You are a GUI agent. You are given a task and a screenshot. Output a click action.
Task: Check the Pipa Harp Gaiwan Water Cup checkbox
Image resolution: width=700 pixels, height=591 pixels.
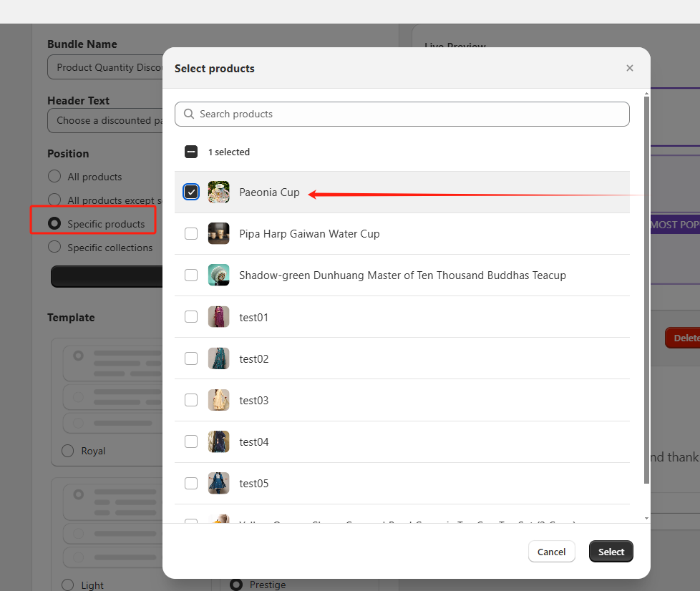191,234
